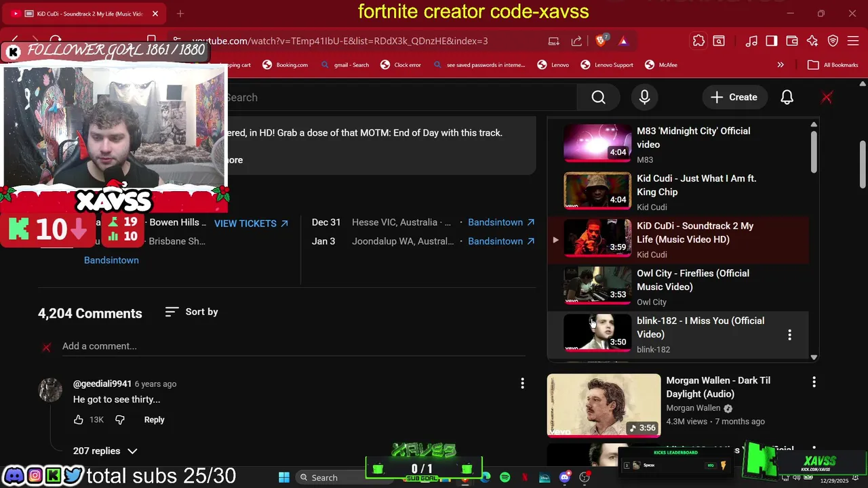Open the Windows Start button
The image size is (868, 488).
click(x=284, y=477)
